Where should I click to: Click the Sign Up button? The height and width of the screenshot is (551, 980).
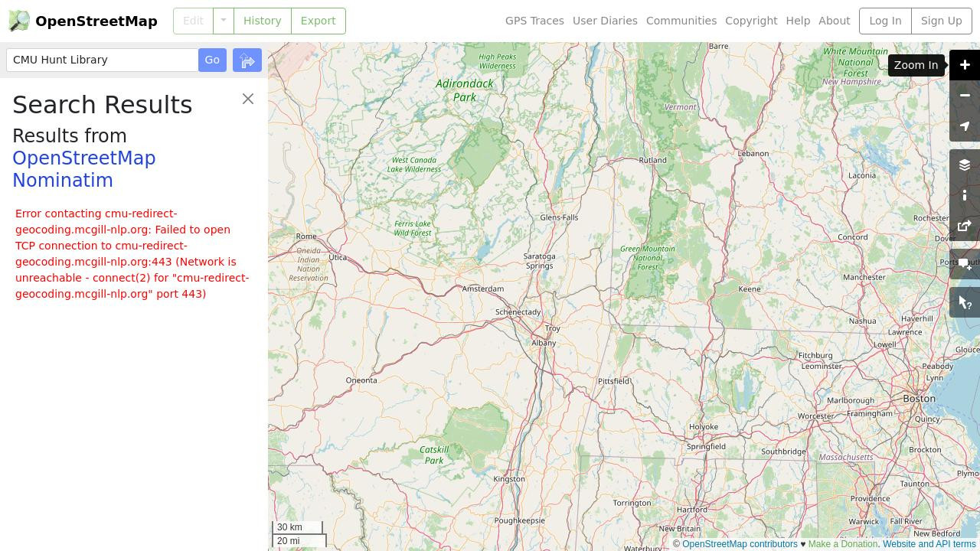click(x=941, y=21)
